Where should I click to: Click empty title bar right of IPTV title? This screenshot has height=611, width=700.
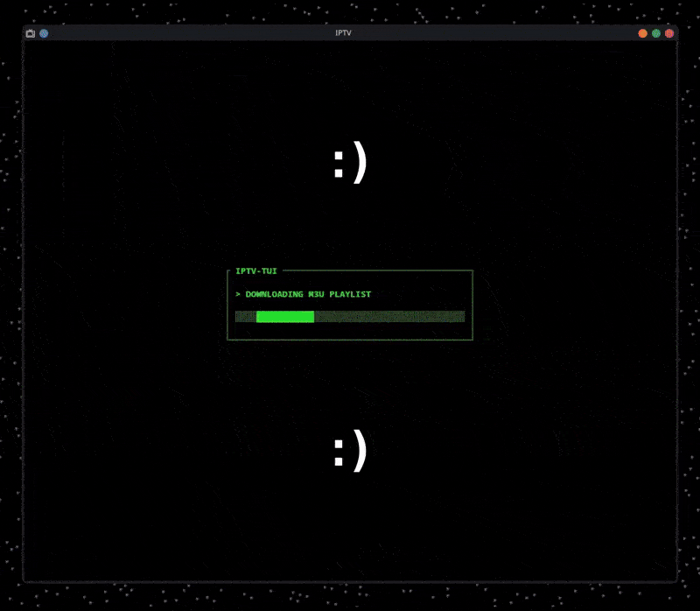coord(490,33)
